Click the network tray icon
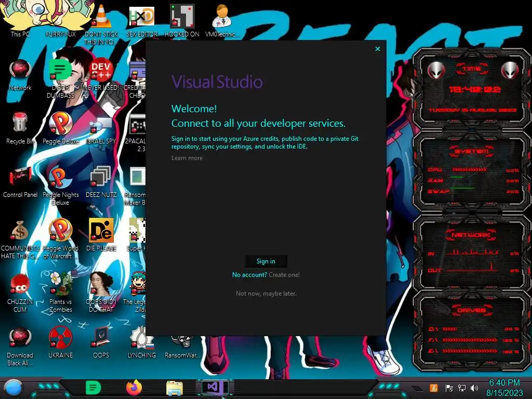The height and width of the screenshot is (399, 532). pos(462,388)
